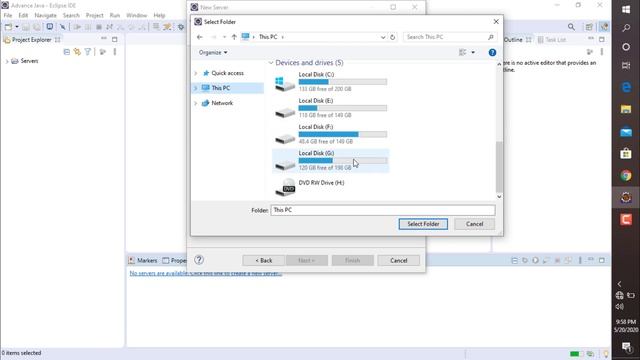Click the Select Folder button

423,224
